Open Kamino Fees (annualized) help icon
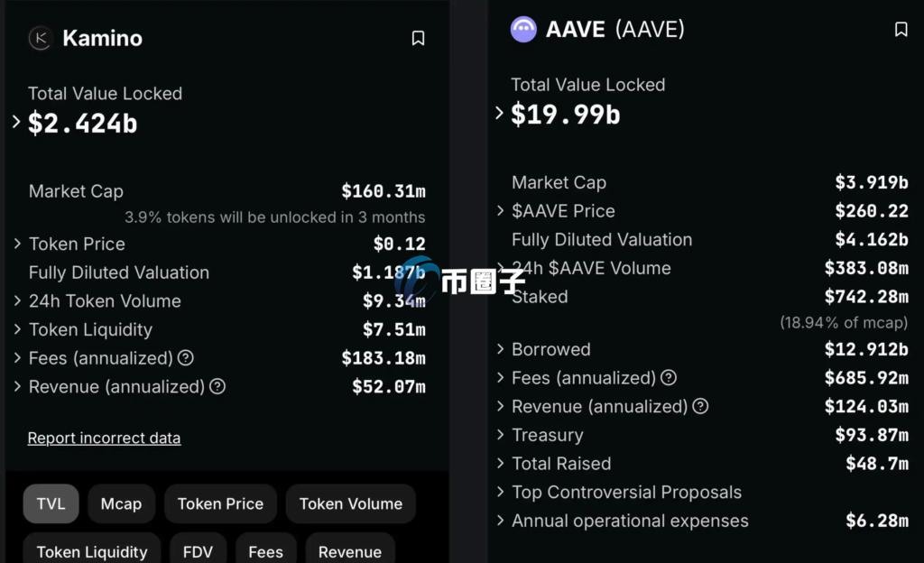Screen dimensions: 924x563 click(x=186, y=358)
